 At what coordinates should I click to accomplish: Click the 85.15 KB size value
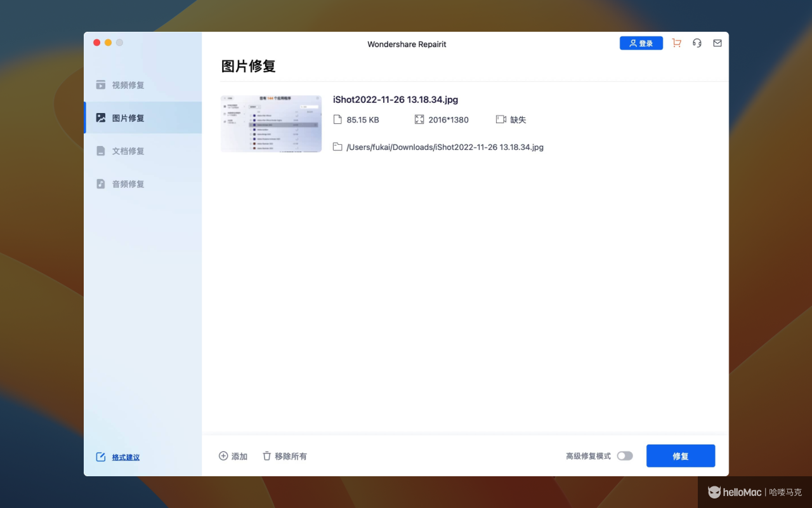[x=363, y=120]
